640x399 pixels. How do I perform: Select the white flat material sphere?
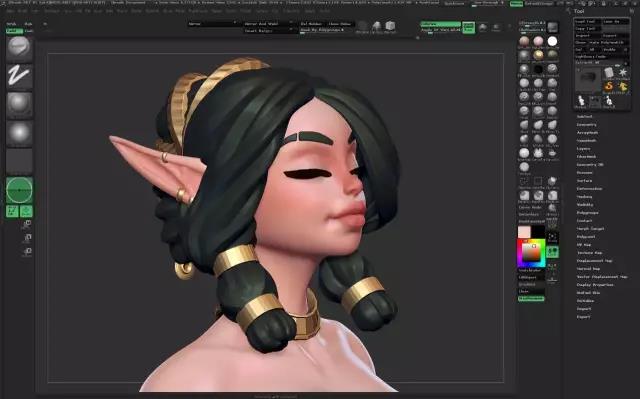click(552, 41)
